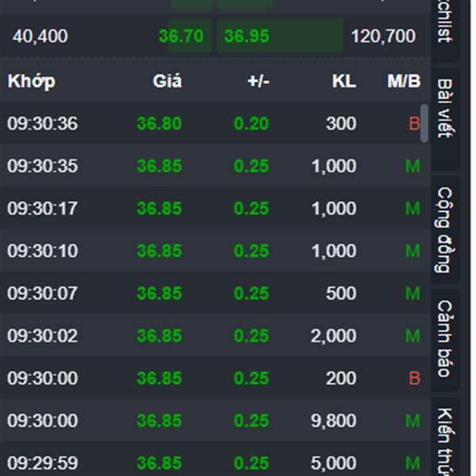Click the B marker in the 09:30:36 row
The height and width of the screenshot is (476, 476).
point(414,124)
